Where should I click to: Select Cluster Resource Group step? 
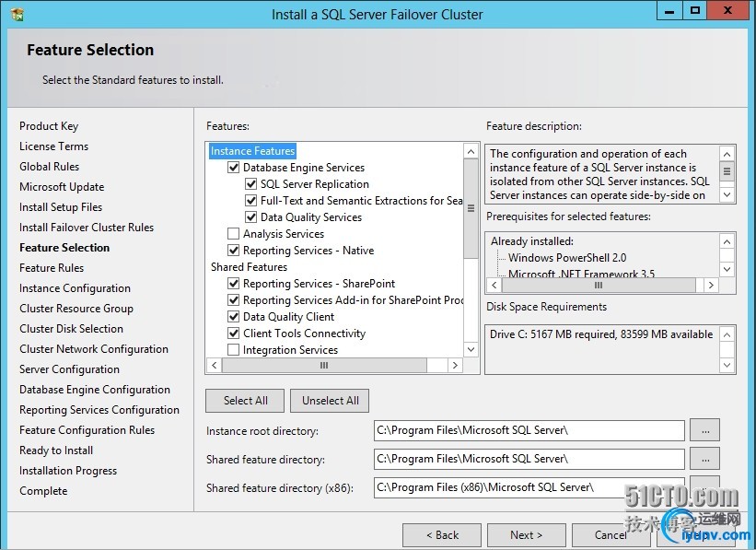coord(76,309)
